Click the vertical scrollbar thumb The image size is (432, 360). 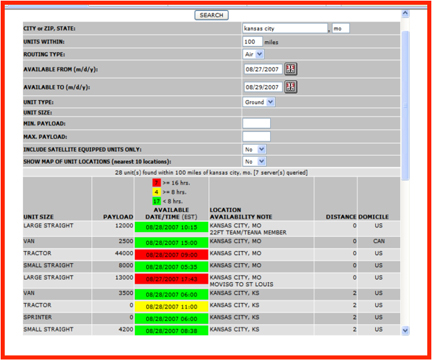click(405, 106)
